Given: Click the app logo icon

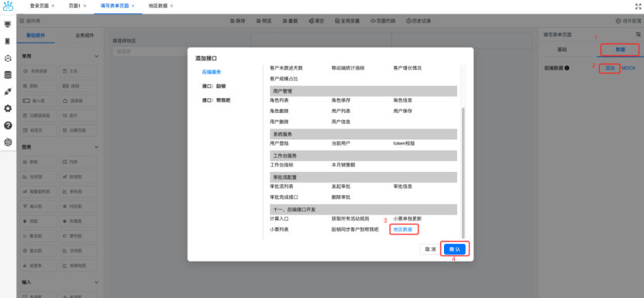Looking at the screenshot, I should click(8, 6).
